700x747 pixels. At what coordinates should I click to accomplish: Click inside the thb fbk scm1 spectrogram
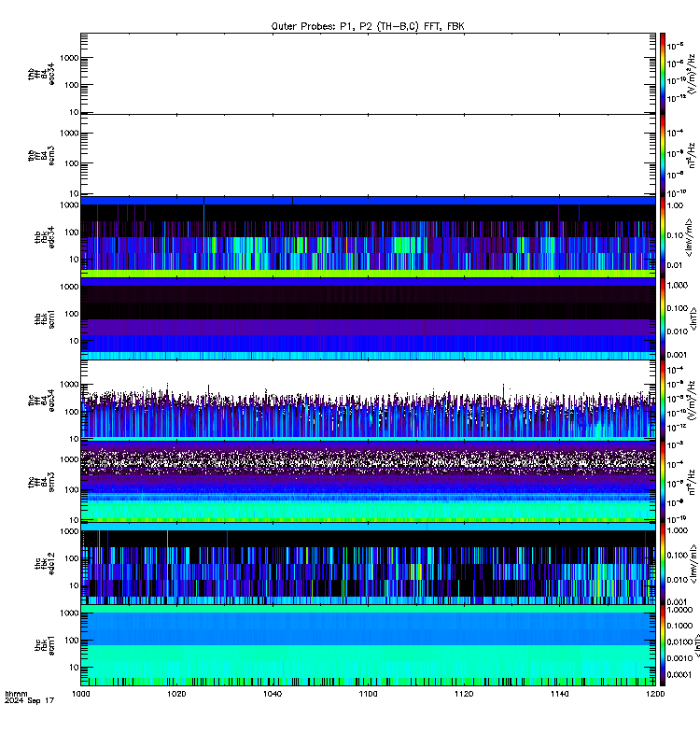(x=368, y=318)
